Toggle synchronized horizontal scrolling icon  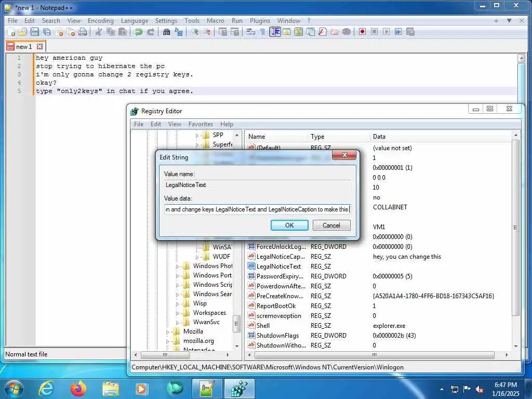coord(234,32)
